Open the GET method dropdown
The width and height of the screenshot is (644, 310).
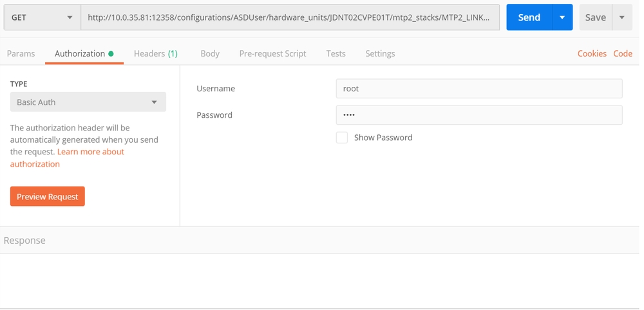coord(42,17)
